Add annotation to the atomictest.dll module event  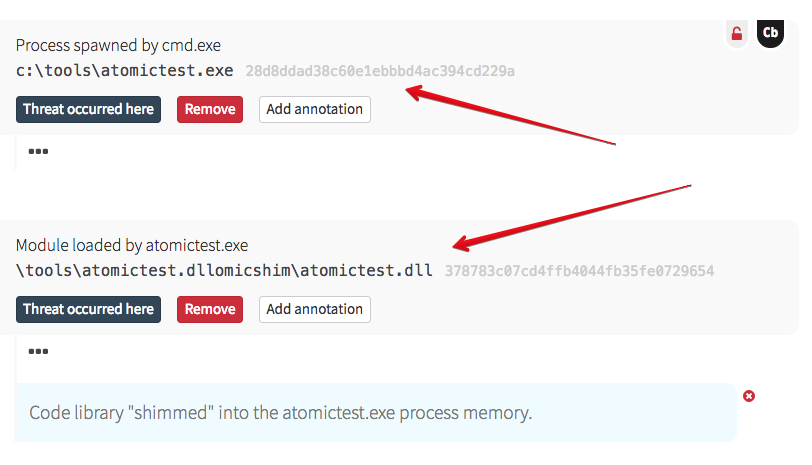click(x=314, y=309)
